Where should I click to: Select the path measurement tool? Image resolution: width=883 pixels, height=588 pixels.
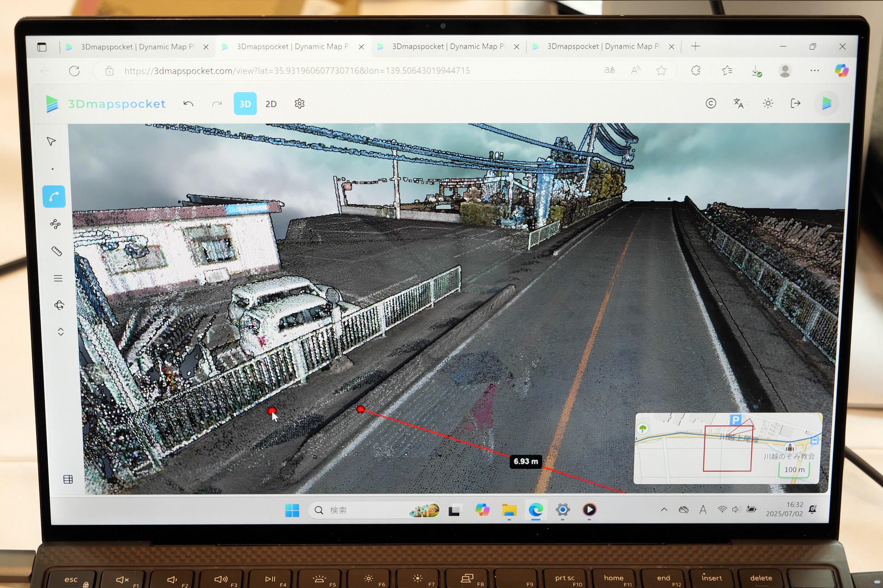pos(54,197)
